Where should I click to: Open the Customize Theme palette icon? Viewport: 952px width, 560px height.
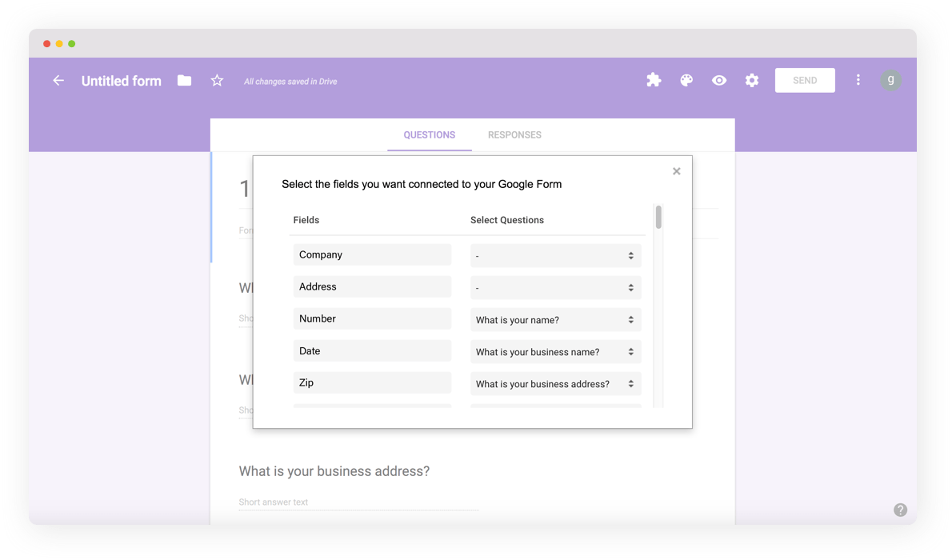pyautogui.click(x=686, y=80)
